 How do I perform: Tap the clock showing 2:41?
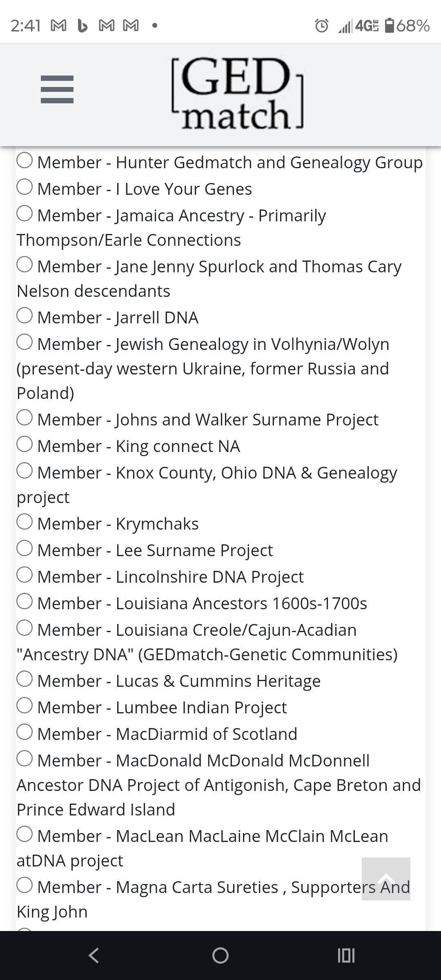coord(26,26)
